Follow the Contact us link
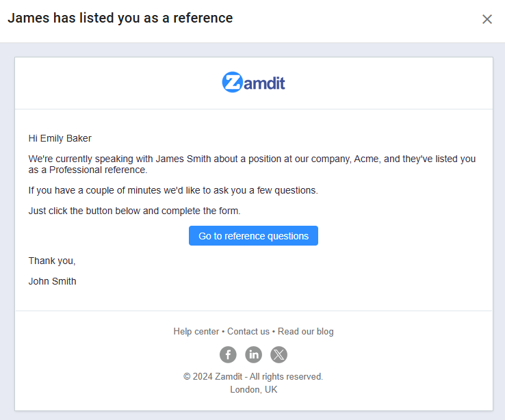The width and height of the screenshot is (505, 420). pyautogui.click(x=248, y=332)
